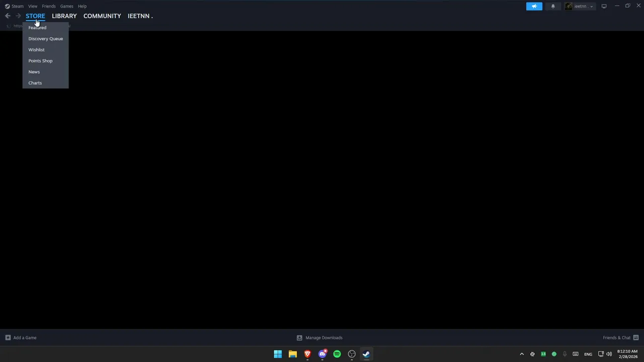
Task: Open Points Shop from Store dropdown
Action: click(45, 61)
